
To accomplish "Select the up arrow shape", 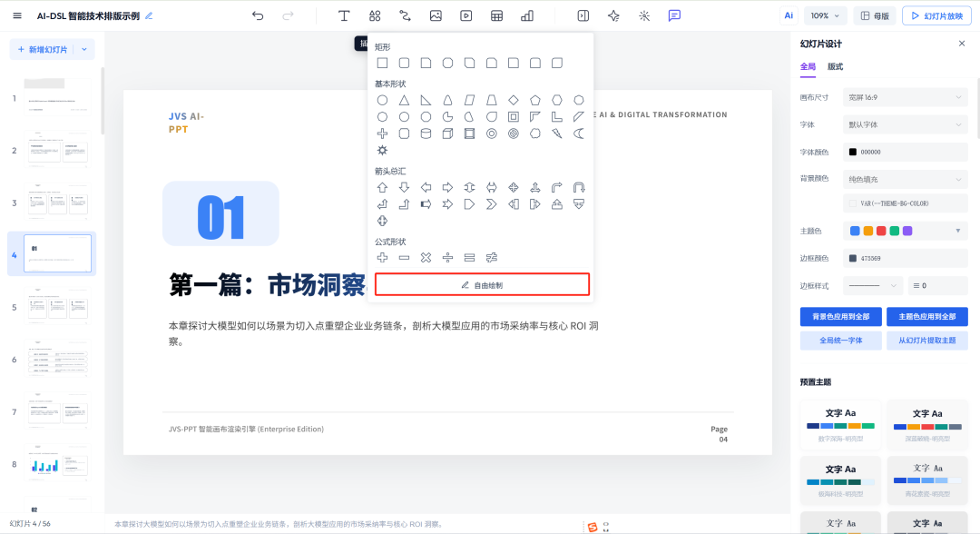I will coord(383,188).
